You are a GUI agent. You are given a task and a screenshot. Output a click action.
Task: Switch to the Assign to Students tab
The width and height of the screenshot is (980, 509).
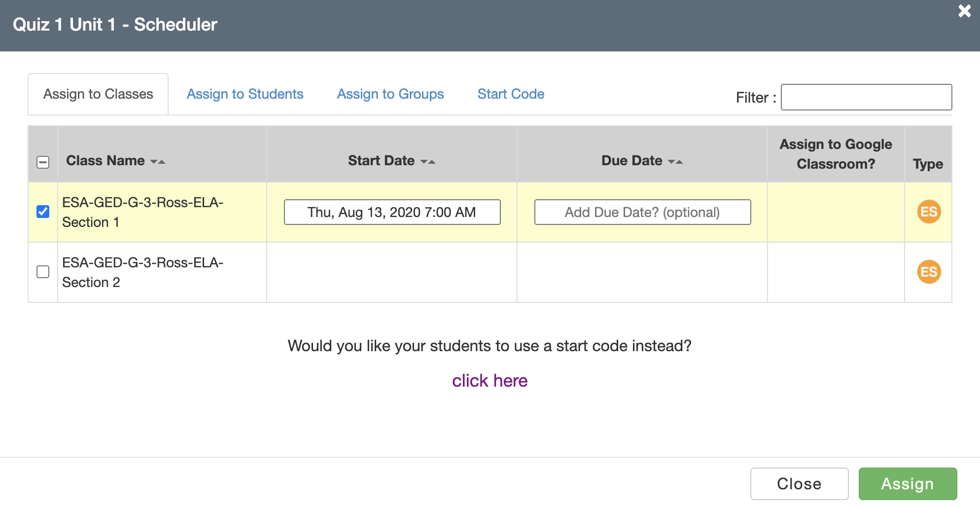(x=245, y=94)
